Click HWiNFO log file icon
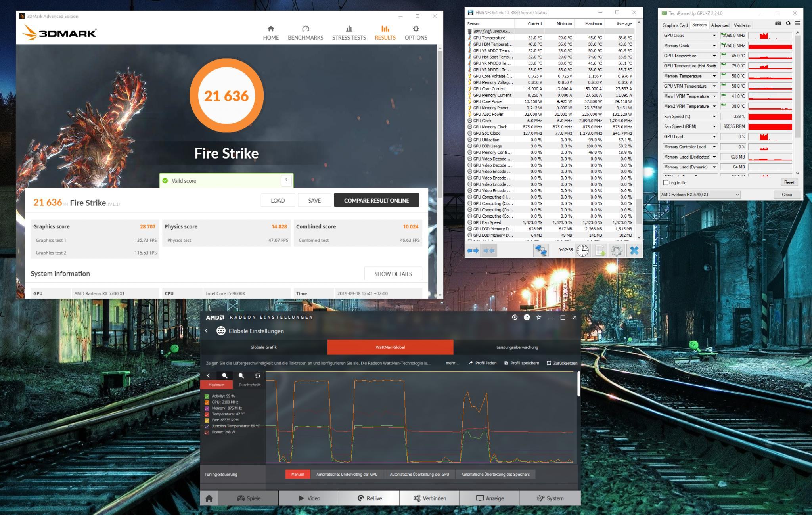The width and height of the screenshot is (812, 515). [599, 250]
